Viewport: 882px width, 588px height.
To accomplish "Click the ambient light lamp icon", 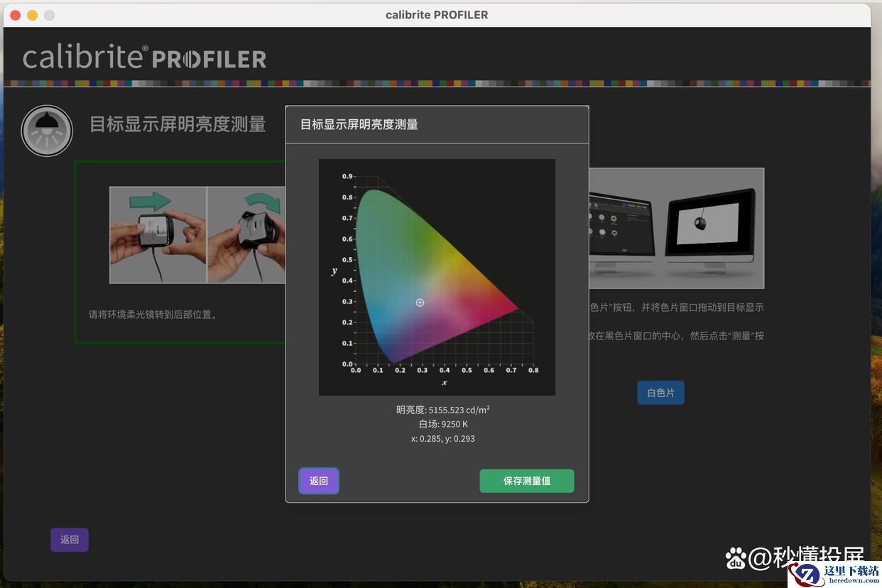I will (47, 131).
